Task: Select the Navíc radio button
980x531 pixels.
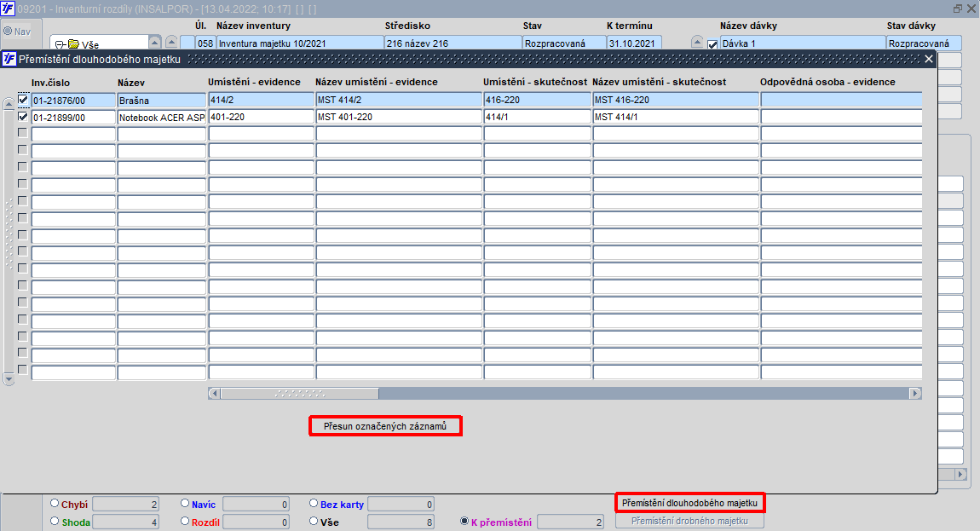Action: pos(185,504)
